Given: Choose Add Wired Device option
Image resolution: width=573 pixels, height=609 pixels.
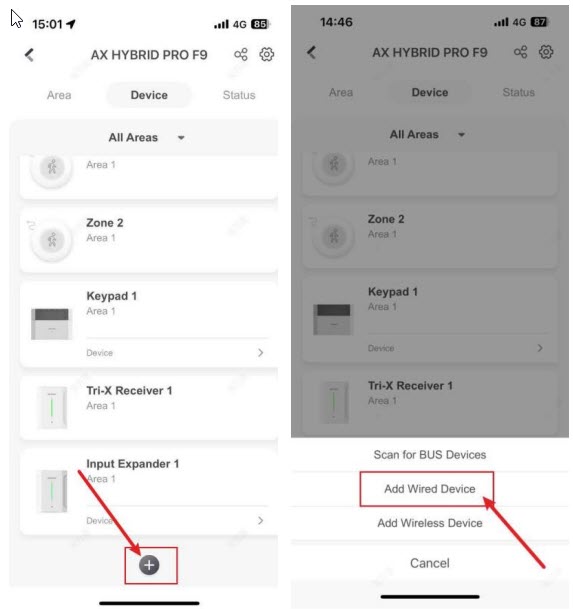Looking at the screenshot, I should point(430,489).
